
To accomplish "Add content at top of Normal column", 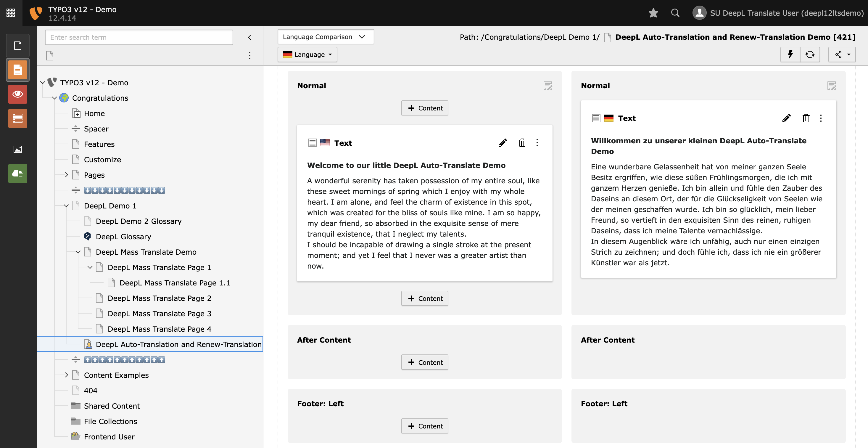I will click(425, 108).
